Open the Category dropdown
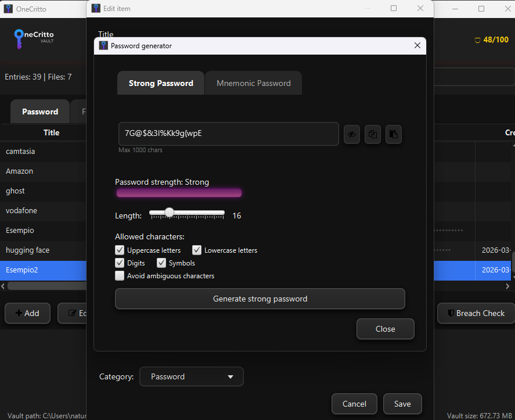515x420 pixels. pyautogui.click(x=191, y=376)
